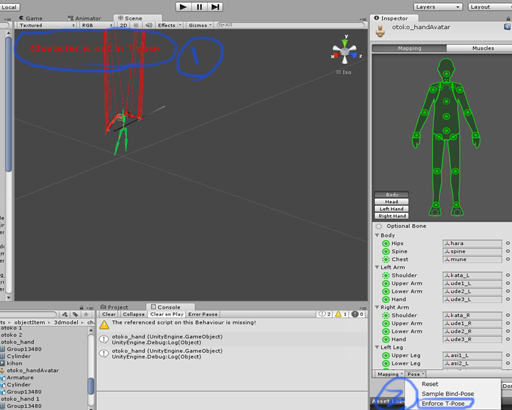Screen dimensions: 512x410
Task: Click the scene search field
Action: pos(290,25)
